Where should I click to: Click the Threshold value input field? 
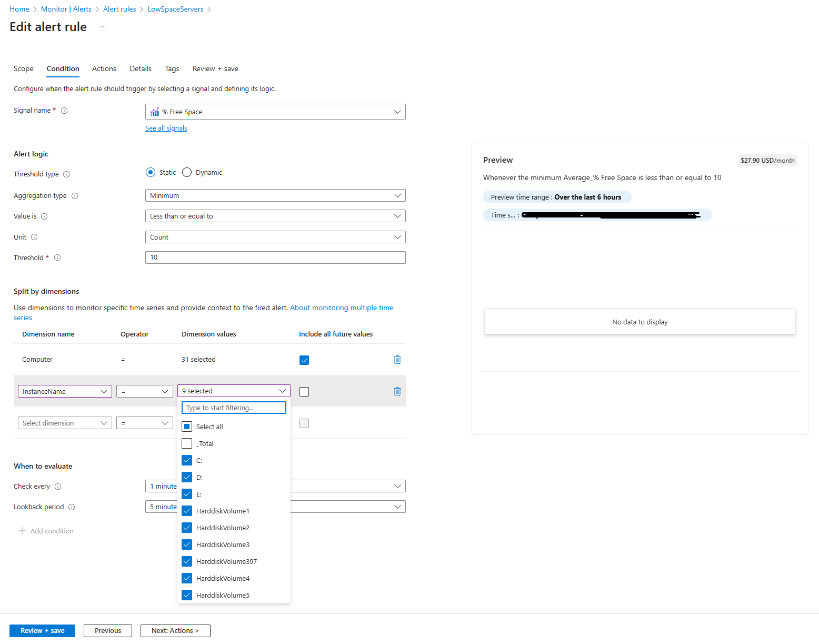coord(275,257)
